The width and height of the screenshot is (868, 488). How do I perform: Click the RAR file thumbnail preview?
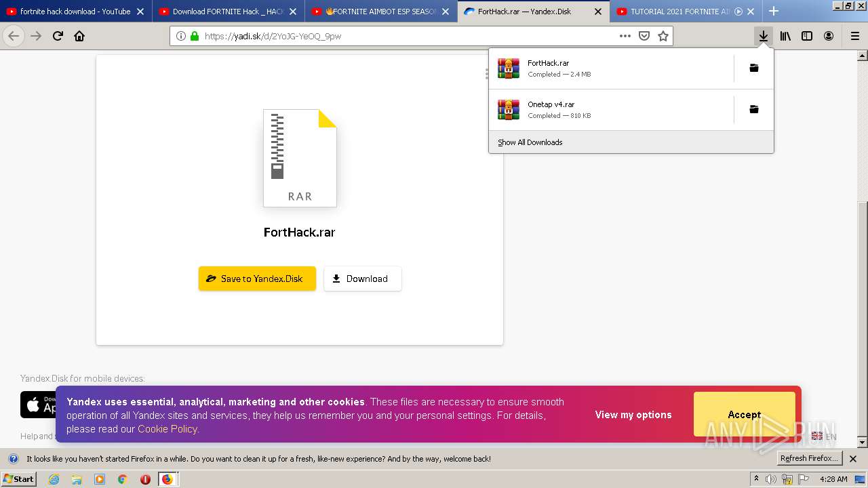[x=300, y=158]
